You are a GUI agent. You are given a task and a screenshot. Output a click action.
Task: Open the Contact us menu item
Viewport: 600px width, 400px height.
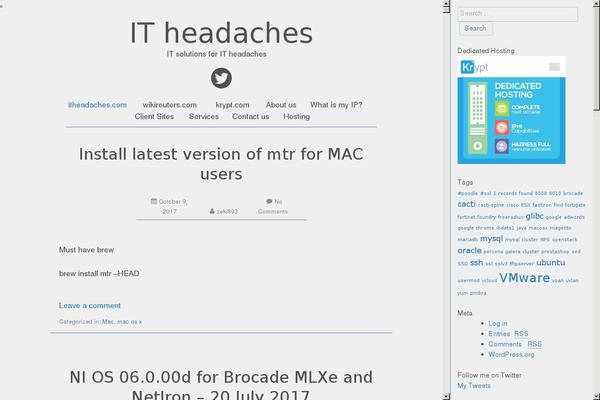(x=251, y=116)
